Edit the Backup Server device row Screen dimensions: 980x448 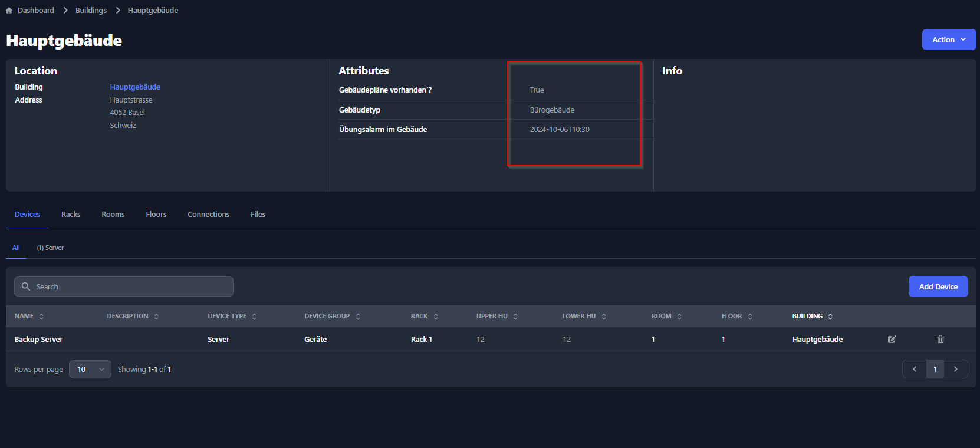892,340
